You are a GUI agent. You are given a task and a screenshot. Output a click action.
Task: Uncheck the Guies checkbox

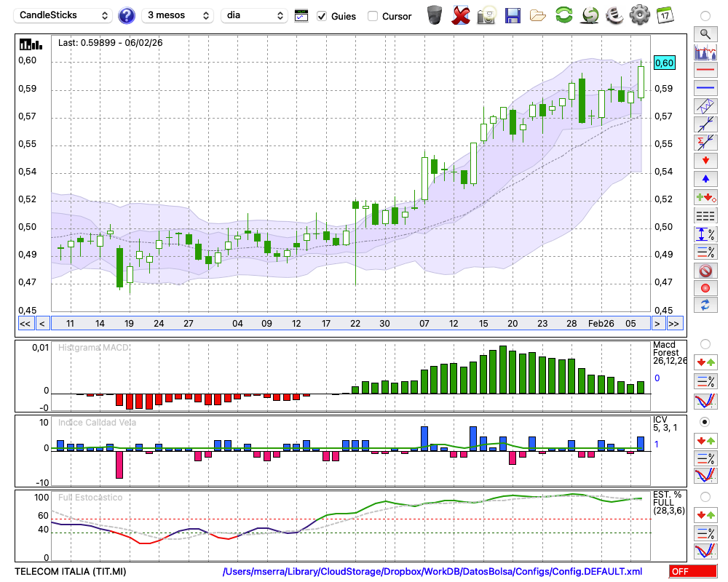(322, 16)
